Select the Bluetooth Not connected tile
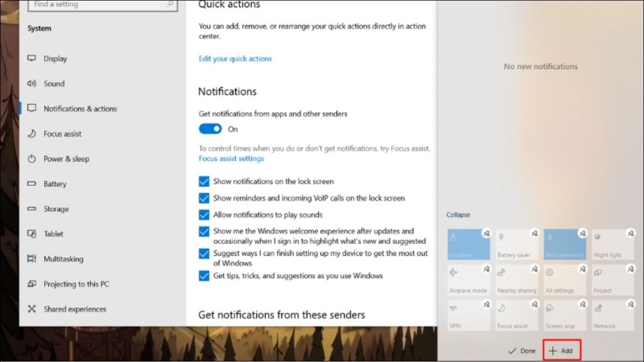644x362 pixels. [566, 245]
